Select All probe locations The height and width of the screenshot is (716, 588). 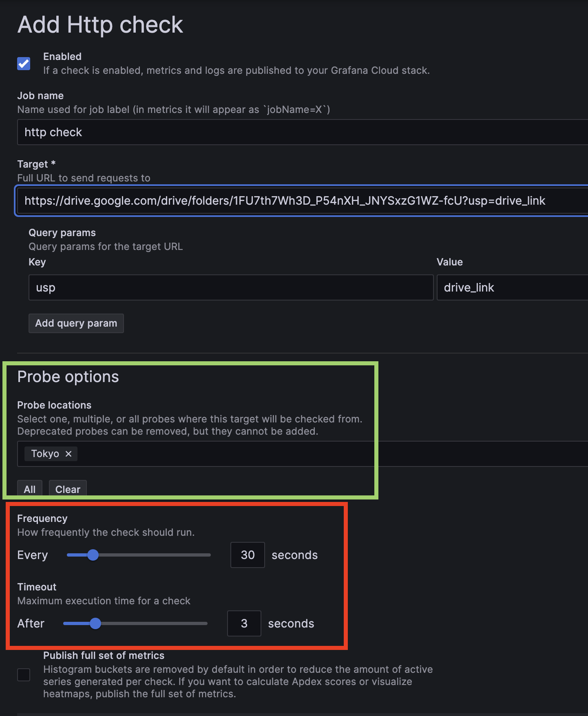tap(30, 489)
